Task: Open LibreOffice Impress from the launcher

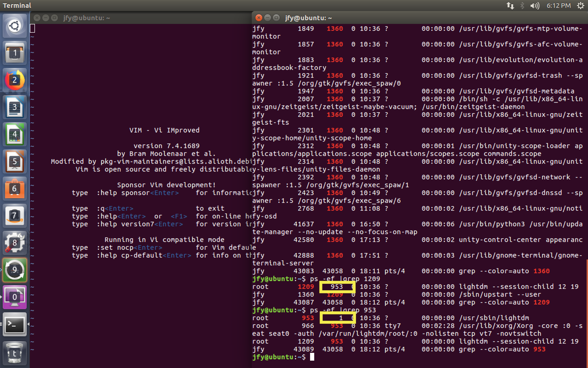Action: 14,161
